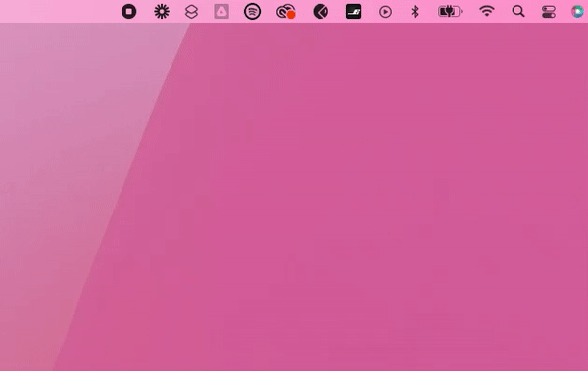
Task: Open the Now Playing play-circle control
Action: coord(385,12)
